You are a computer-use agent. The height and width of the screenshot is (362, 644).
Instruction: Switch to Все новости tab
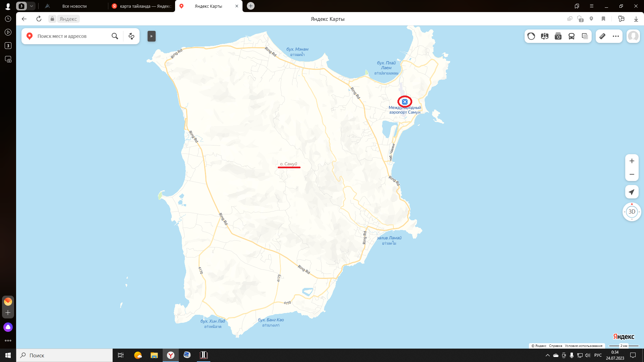pyautogui.click(x=74, y=6)
